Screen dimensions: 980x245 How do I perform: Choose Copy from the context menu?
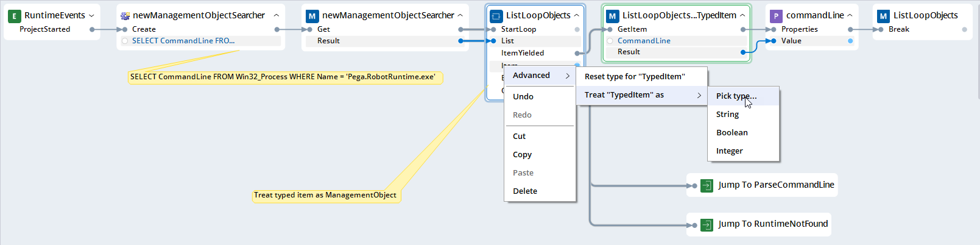click(x=540, y=154)
